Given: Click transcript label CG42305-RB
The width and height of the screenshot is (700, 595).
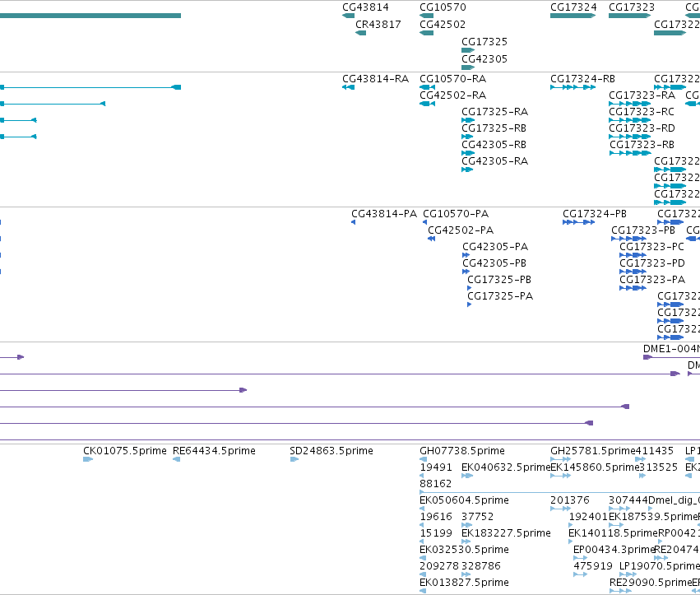Looking at the screenshot, I should 494,145.
